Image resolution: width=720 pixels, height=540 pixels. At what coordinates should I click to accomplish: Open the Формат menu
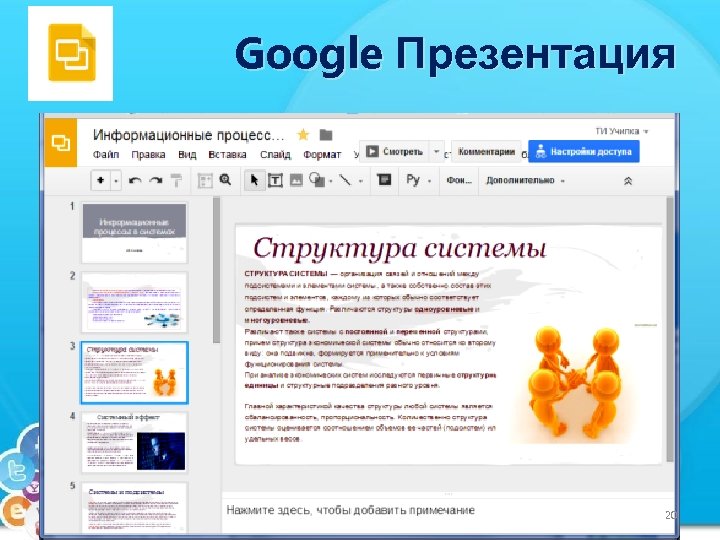click(x=322, y=155)
